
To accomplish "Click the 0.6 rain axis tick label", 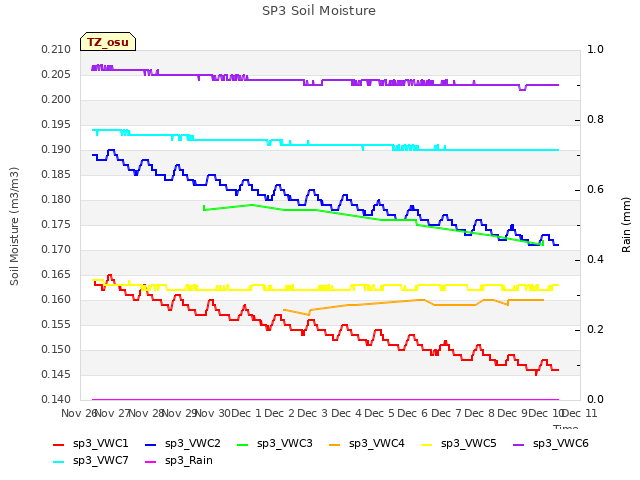I will 595,190.
